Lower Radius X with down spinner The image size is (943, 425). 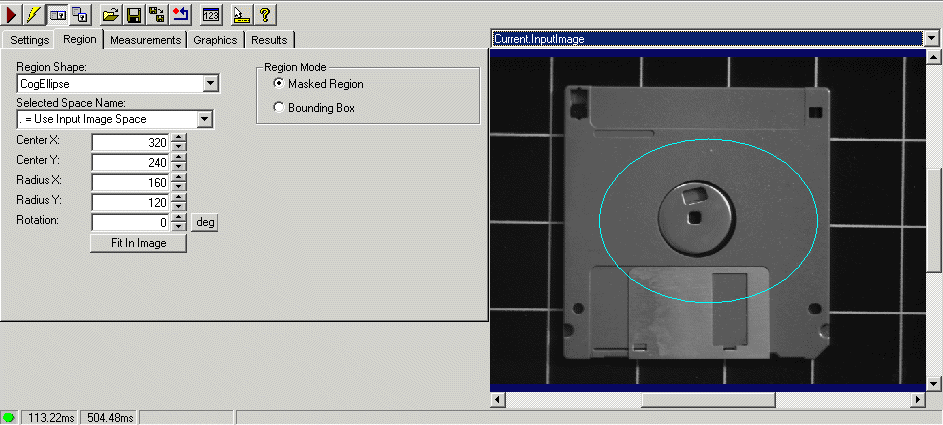click(x=179, y=186)
